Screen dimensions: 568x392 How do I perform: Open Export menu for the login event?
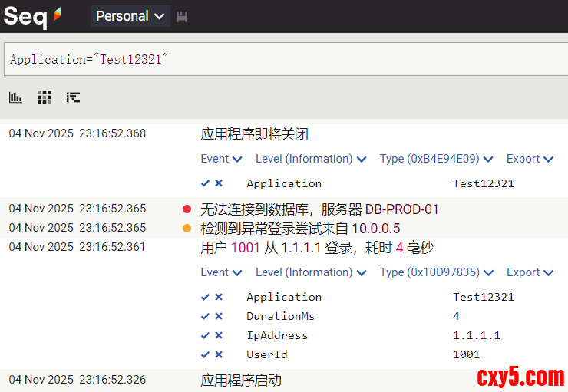[530, 272]
